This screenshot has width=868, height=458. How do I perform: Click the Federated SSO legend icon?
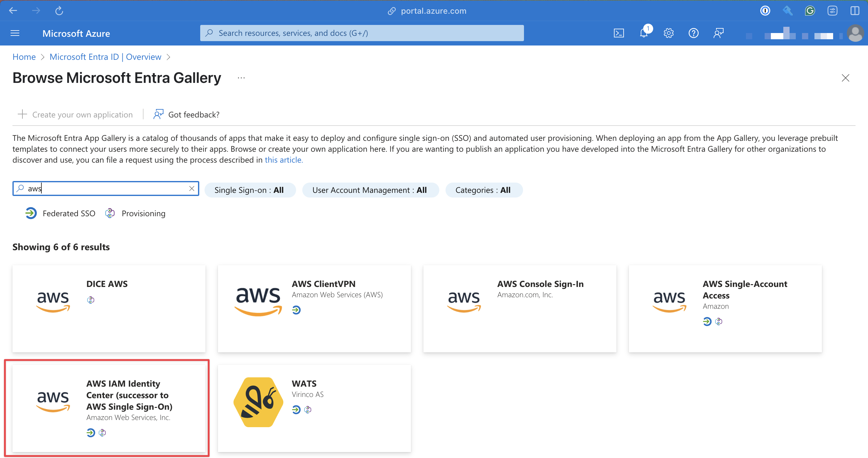point(31,213)
